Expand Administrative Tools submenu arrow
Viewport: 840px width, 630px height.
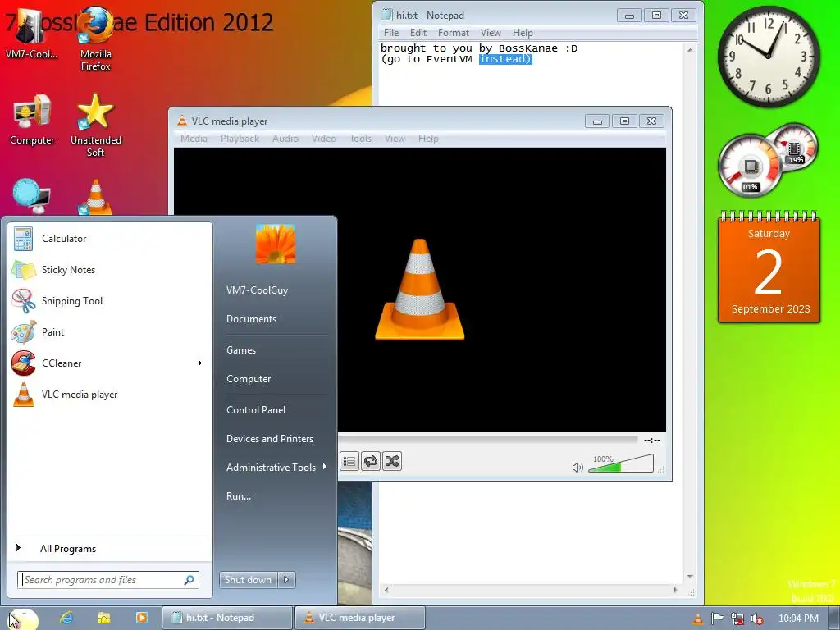325,467
